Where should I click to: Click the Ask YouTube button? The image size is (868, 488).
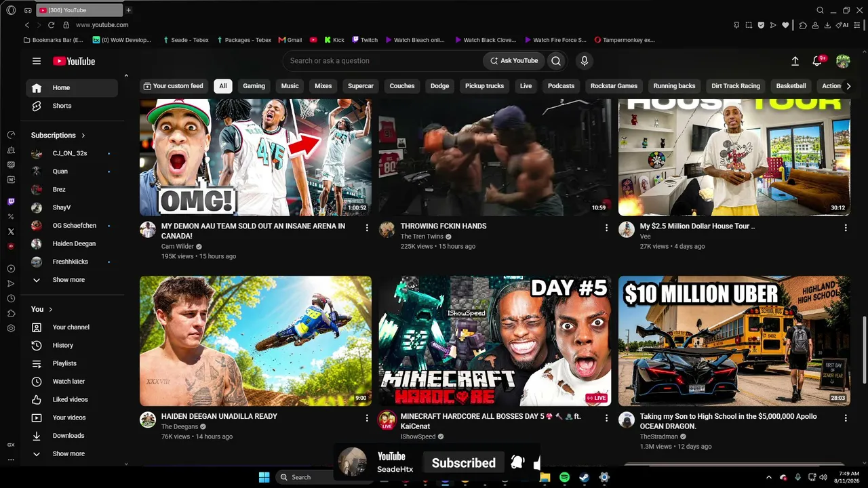point(514,61)
